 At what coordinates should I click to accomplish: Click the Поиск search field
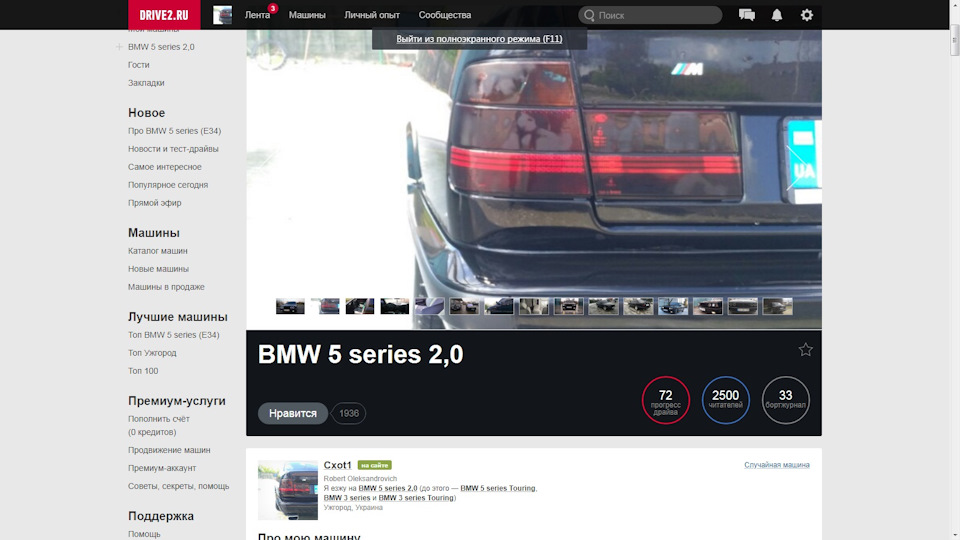coord(650,15)
